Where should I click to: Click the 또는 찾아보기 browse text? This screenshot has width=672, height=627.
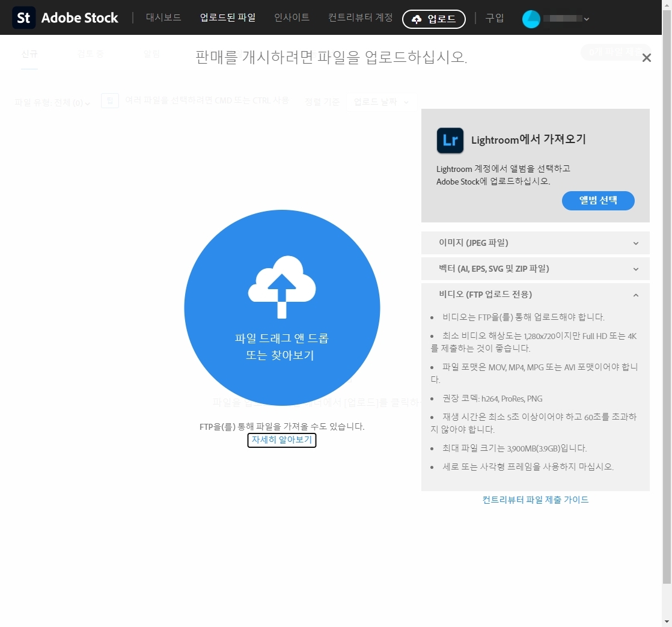tap(280, 355)
